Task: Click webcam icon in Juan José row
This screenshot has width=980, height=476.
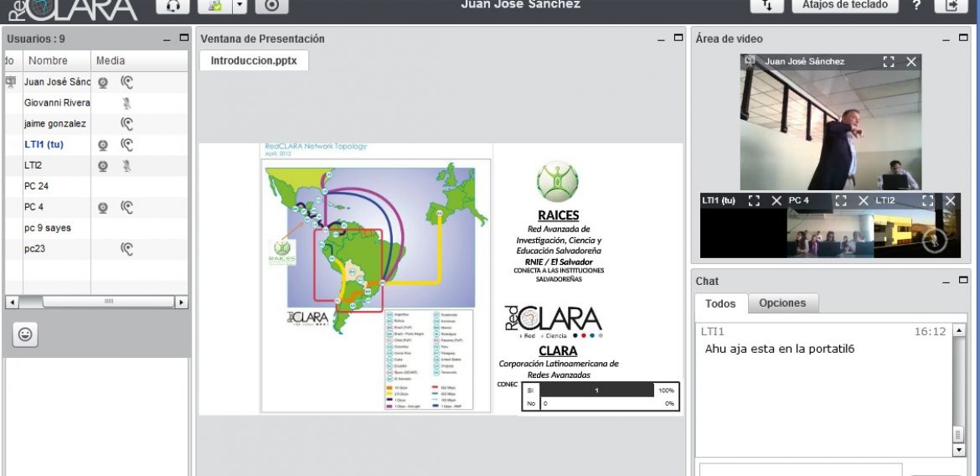Action: (x=102, y=82)
